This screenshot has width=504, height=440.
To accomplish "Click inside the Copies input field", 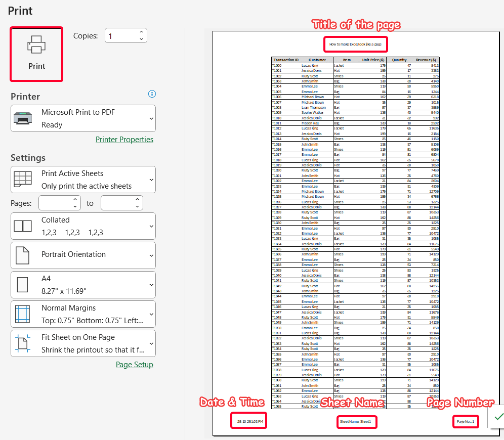I will (121, 35).
